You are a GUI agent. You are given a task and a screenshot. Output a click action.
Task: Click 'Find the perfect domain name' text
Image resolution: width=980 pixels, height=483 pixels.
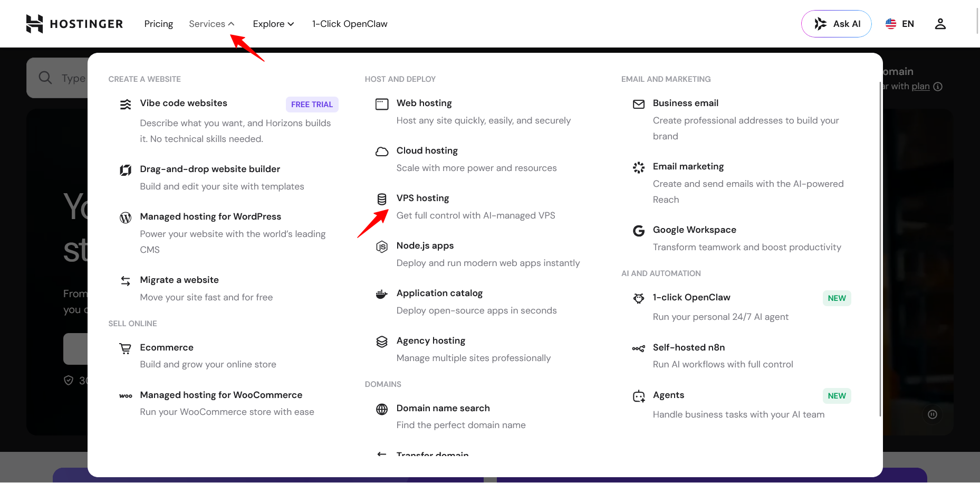(461, 425)
